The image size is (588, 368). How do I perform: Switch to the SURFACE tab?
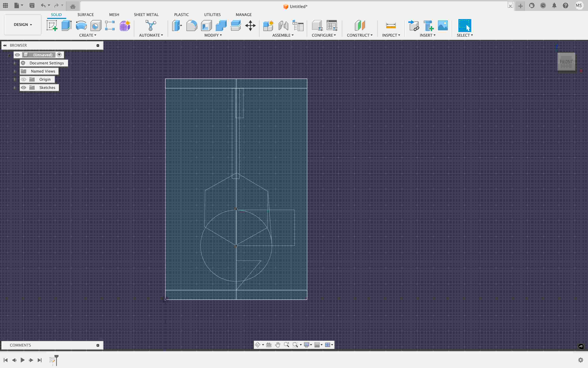point(86,15)
